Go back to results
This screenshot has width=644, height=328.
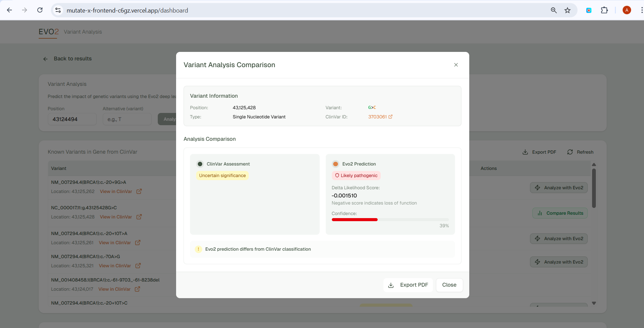67,59
